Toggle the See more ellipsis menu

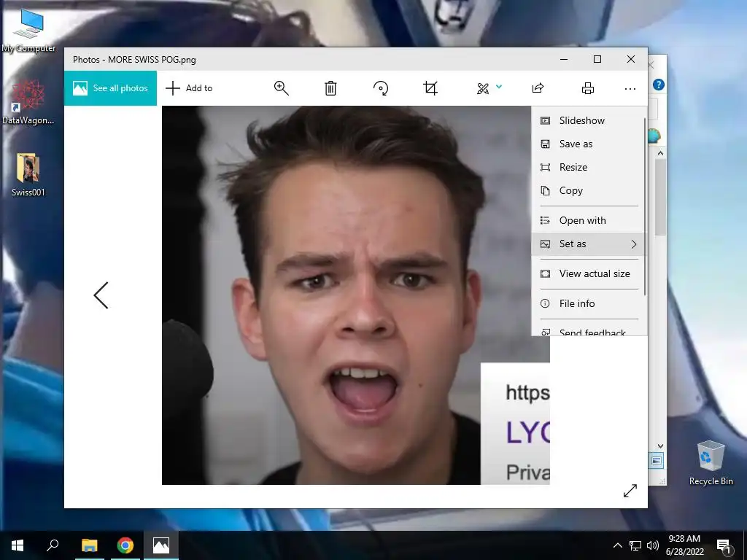click(630, 88)
